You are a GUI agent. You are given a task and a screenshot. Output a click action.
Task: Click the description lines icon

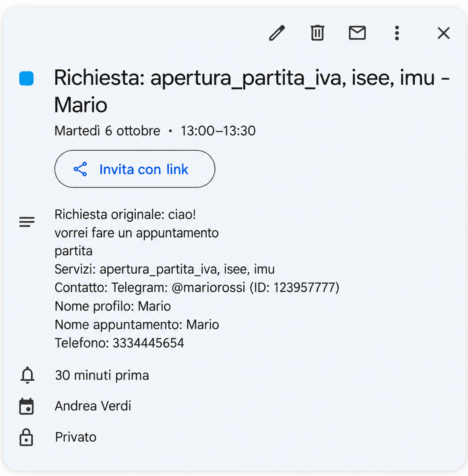click(27, 222)
